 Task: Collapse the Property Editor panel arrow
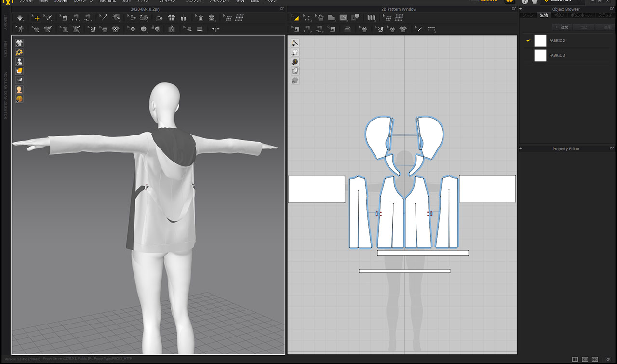521,148
